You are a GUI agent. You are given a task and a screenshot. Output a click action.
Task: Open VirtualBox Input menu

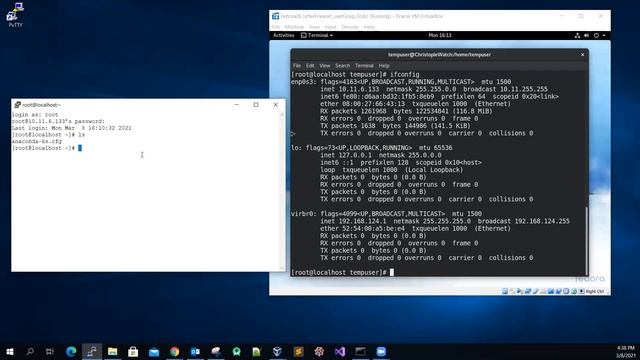[331, 27]
